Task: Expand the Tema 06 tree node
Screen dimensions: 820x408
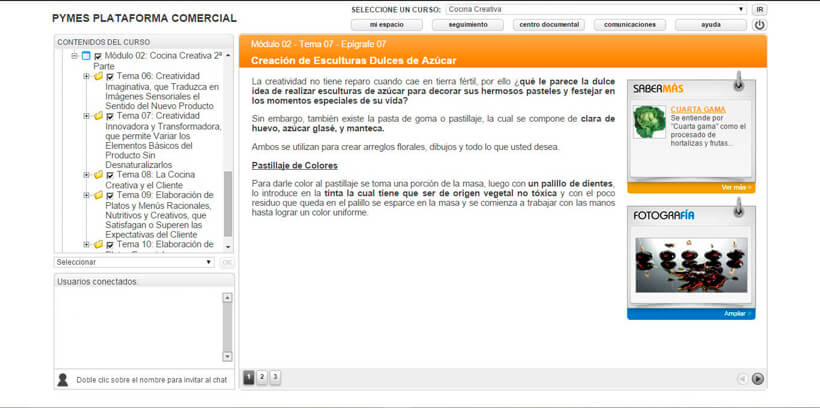Action: pos(86,76)
